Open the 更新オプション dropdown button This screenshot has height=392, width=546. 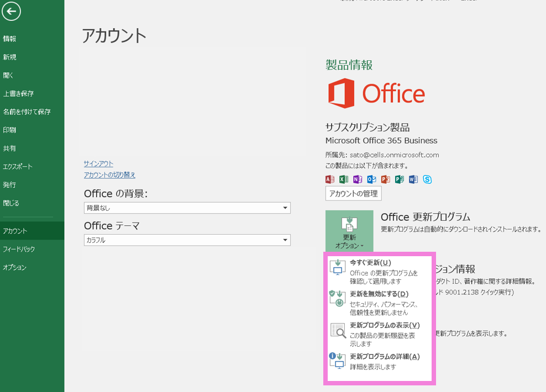[349, 231]
